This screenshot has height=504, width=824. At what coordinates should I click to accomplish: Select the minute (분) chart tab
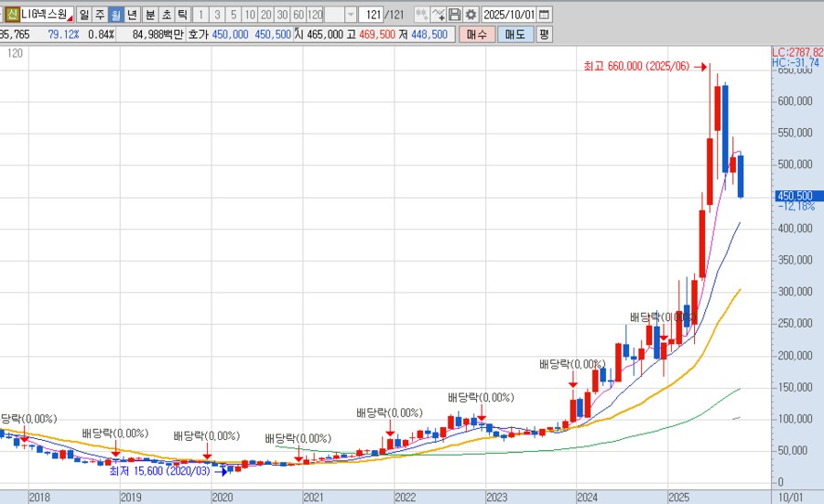[149, 15]
